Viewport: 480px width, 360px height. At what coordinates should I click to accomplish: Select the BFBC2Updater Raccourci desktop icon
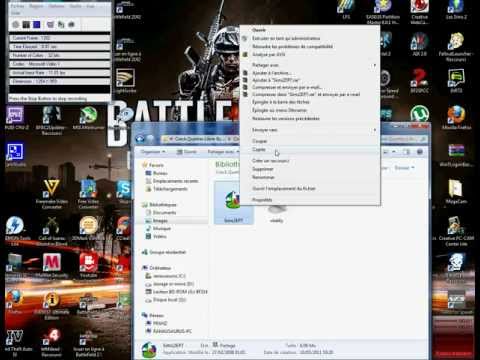coord(51,121)
